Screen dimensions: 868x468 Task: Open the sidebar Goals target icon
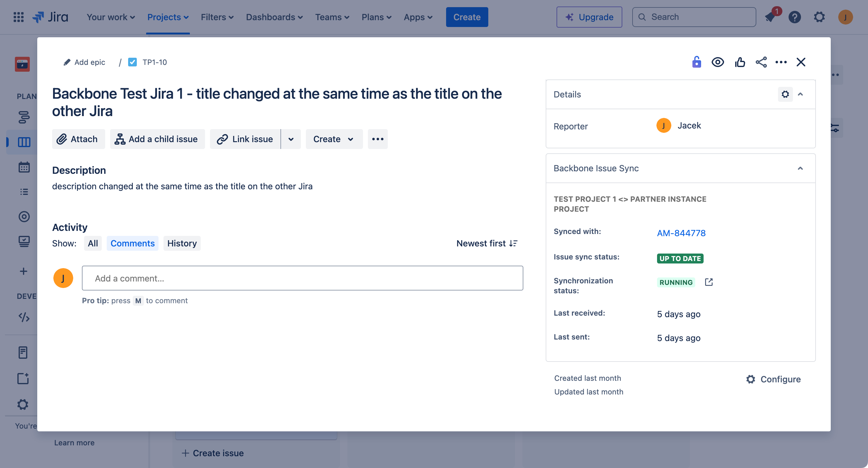coord(24,217)
